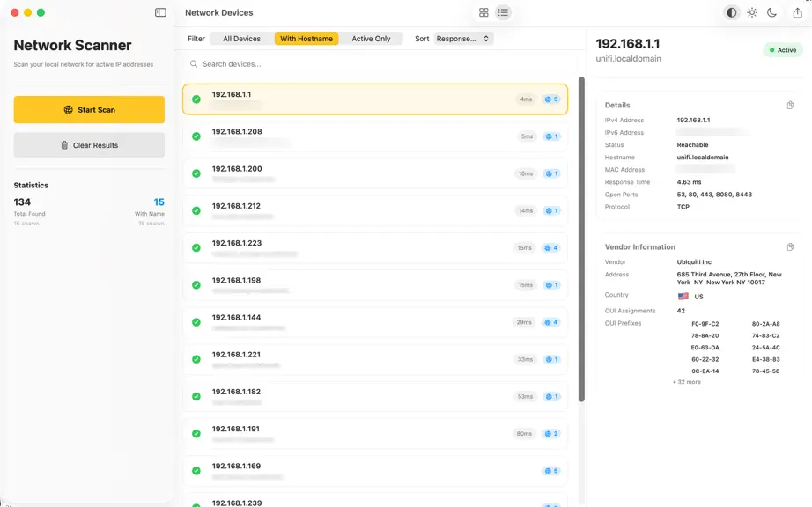This screenshot has height=507, width=812.
Task: Filter by All Devices
Action: point(241,38)
